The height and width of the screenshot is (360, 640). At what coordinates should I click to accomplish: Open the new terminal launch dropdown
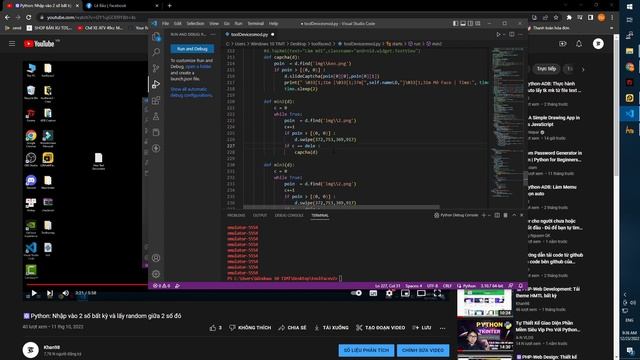pyautogui.click(x=489, y=215)
